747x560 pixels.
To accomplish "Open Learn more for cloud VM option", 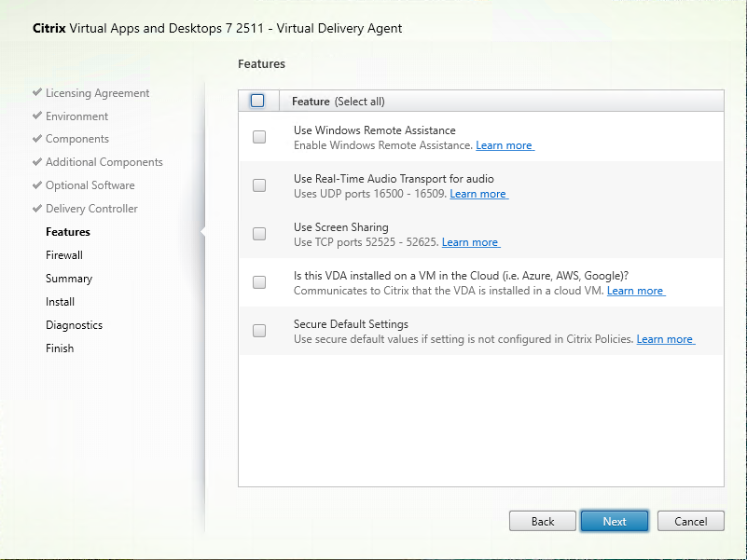I will [635, 291].
